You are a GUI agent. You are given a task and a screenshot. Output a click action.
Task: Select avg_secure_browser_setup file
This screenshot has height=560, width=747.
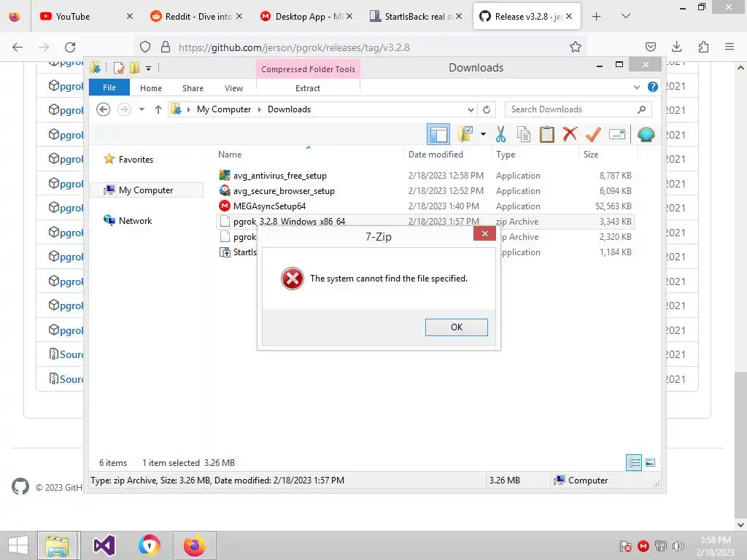284,191
